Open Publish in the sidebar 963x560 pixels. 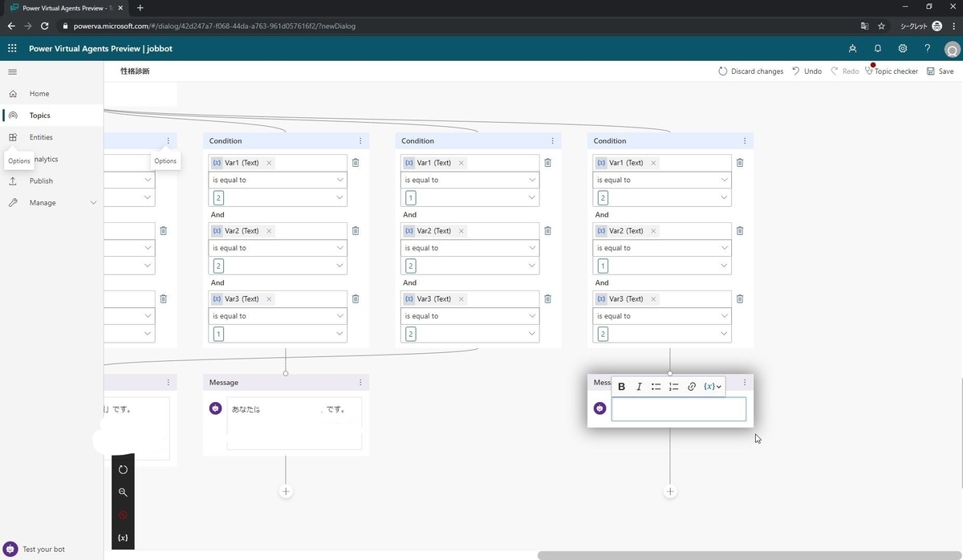click(x=41, y=181)
